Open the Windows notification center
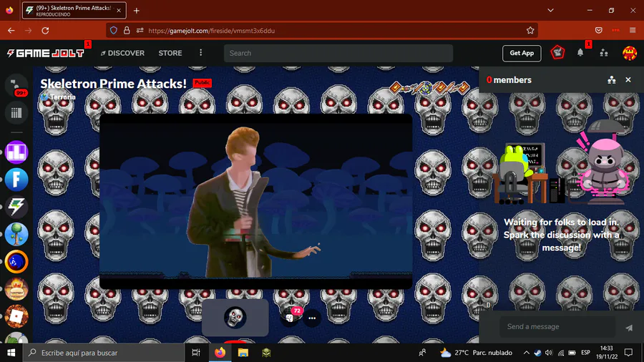 628,353
